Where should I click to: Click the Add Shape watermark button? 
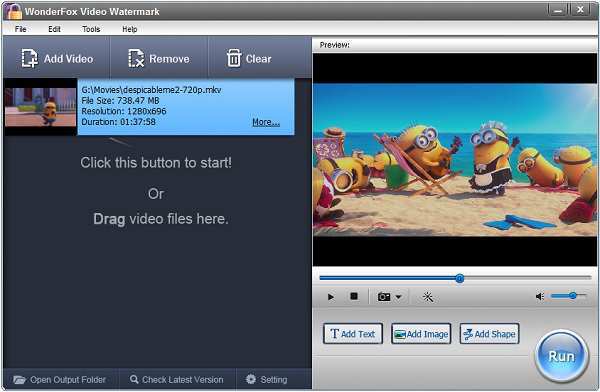coord(489,334)
